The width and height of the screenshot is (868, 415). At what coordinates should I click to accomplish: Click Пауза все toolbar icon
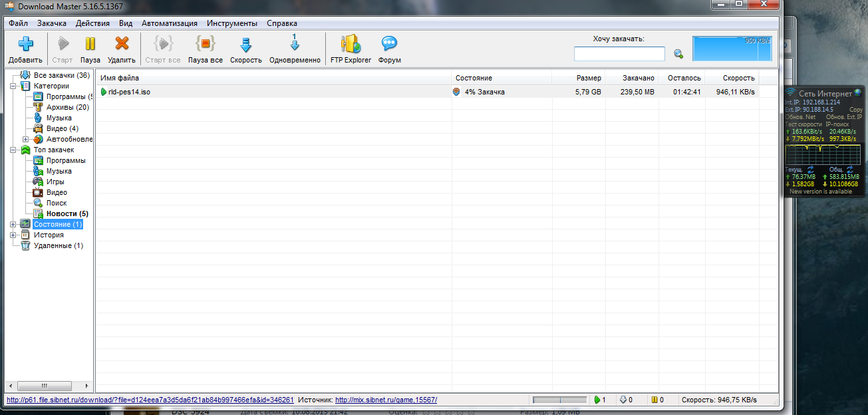click(x=205, y=45)
